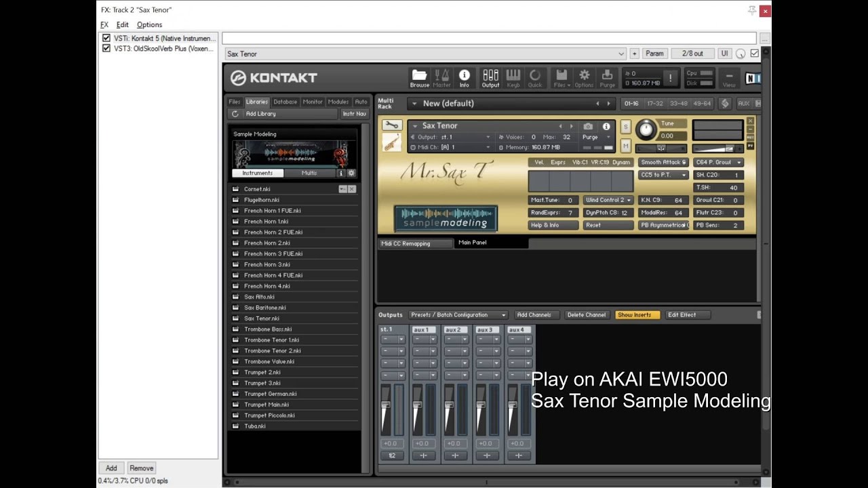Click the Tune knob
Image resolution: width=868 pixels, height=488 pixels.
(646, 130)
